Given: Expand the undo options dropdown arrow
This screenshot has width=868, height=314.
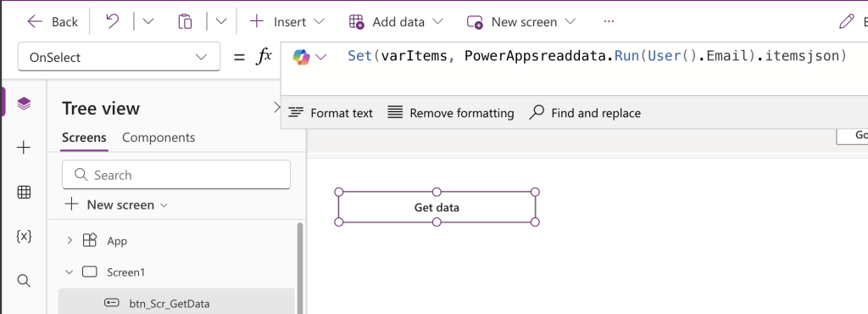Looking at the screenshot, I should 147,21.
